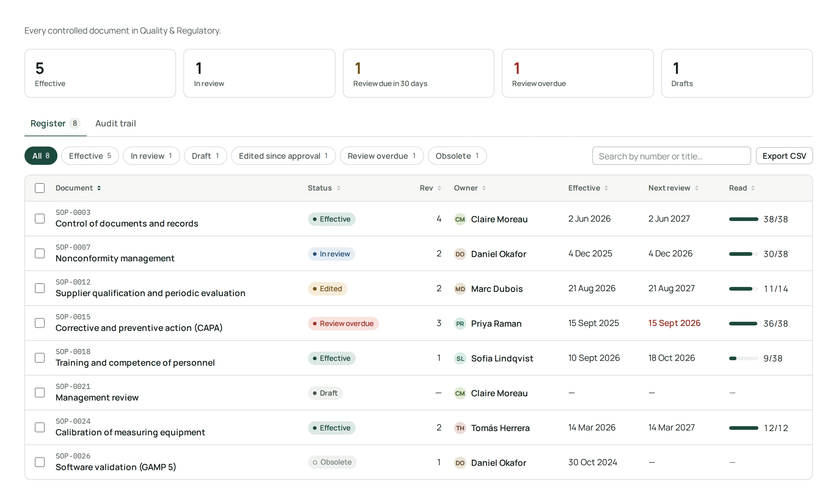Screen dimensions: 837x504
Task: Sort by Document column arrow icon
Action: 99,188
